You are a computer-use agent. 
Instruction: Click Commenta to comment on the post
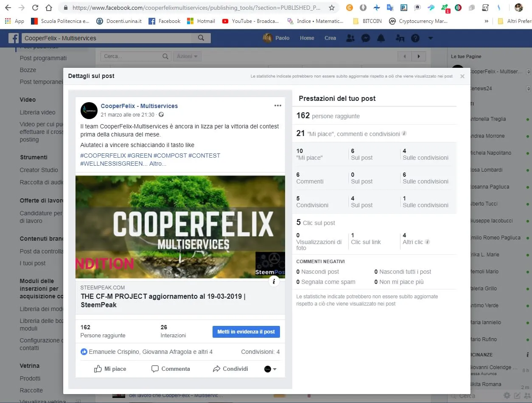pos(171,369)
